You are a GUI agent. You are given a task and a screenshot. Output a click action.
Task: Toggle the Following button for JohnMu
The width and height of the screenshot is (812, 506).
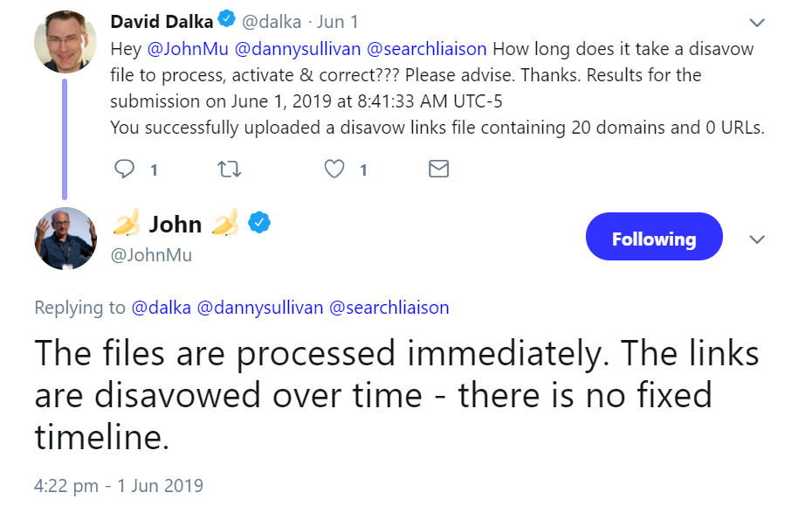coord(654,239)
